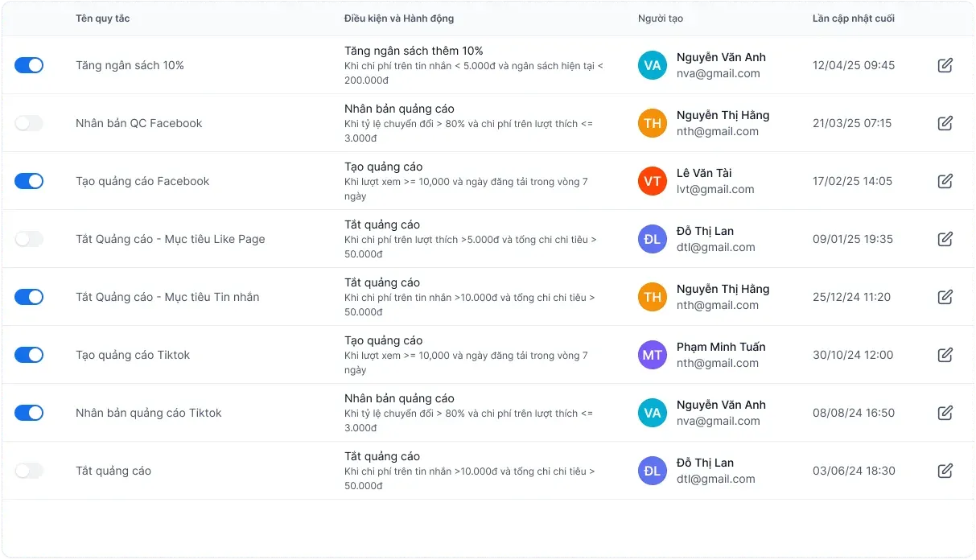Click the Lần cập nhật cuối column header
The height and width of the screenshot is (560, 976).
[853, 19]
